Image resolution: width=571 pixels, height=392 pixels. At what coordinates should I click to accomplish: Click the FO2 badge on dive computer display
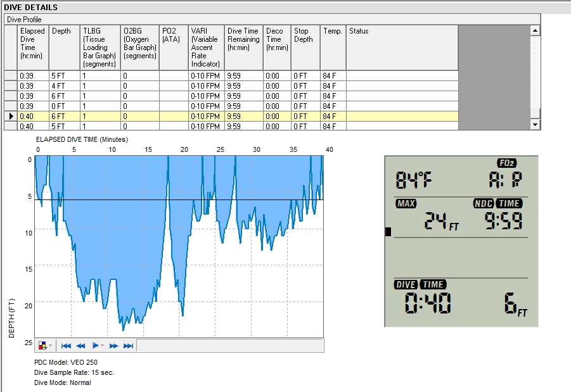point(507,163)
